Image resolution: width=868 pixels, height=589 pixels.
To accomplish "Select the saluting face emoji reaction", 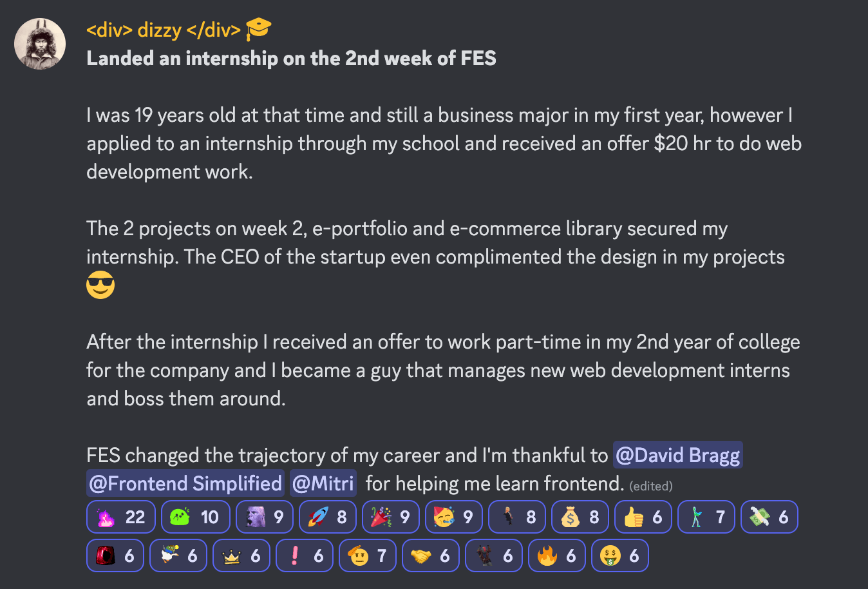I will tap(368, 555).
